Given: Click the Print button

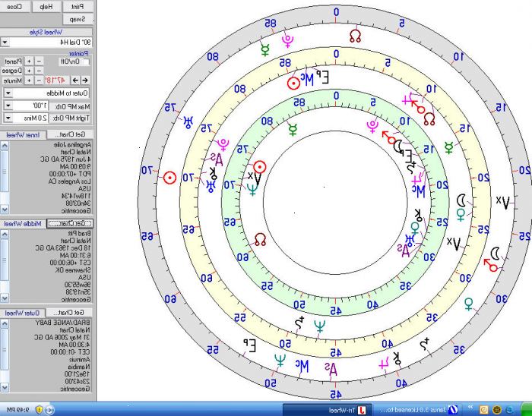Looking at the screenshot, I should pos(78,6).
